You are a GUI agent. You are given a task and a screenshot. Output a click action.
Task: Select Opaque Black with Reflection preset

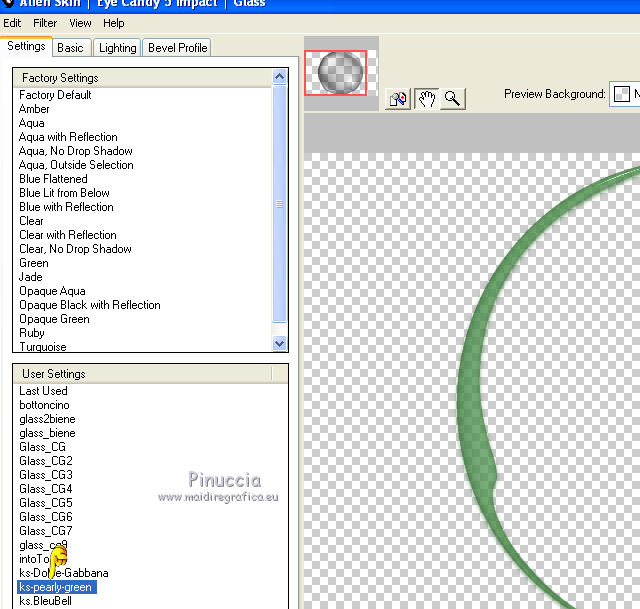(89, 305)
